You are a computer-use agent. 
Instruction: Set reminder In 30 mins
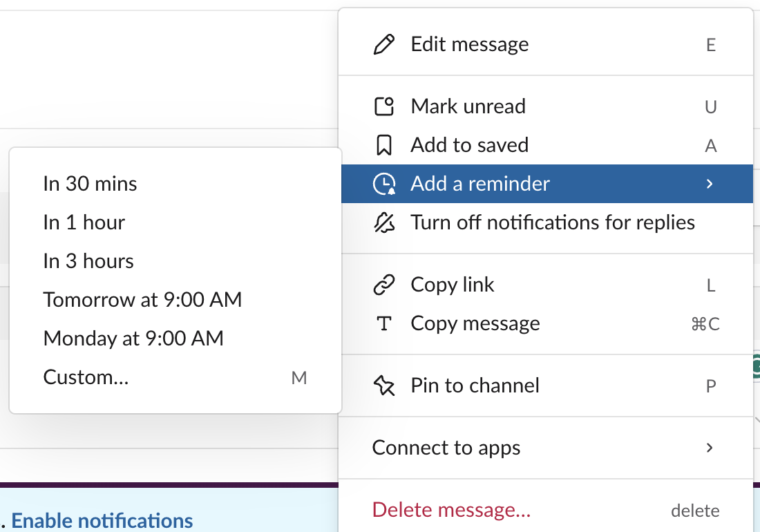point(175,184)
